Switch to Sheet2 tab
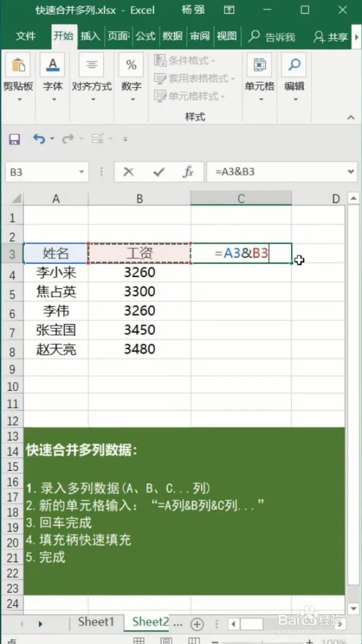This screenshot has width=362, height=644. (x=150, y=622)
